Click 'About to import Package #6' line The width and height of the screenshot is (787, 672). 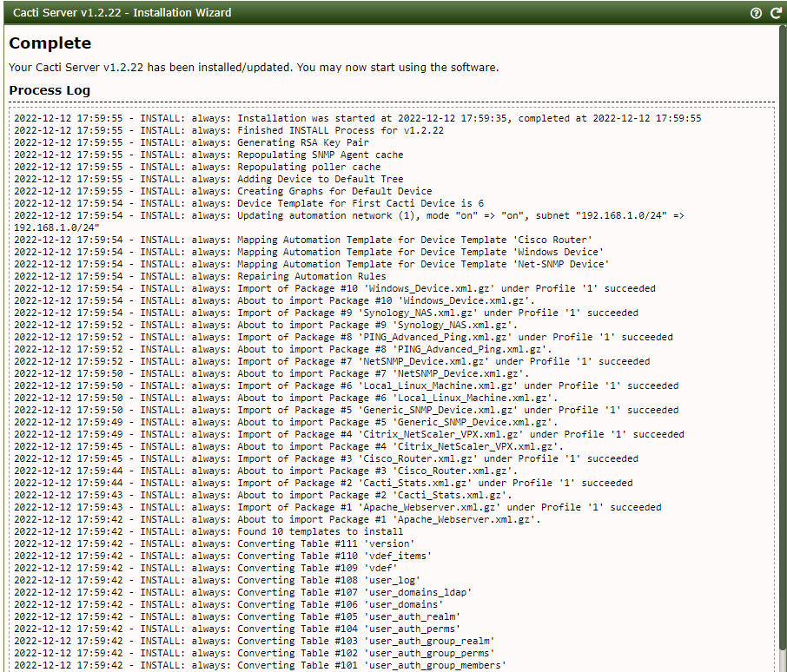pyautogui.click(x=286, y=398)
